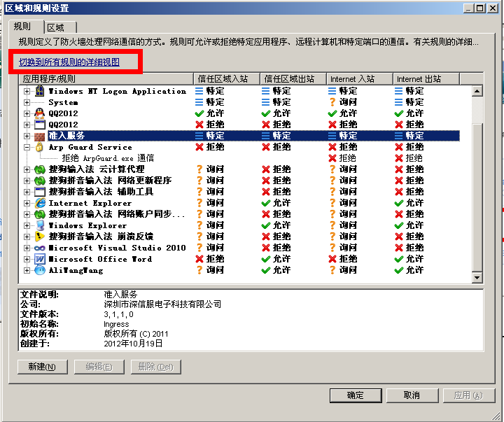Click the 搜狗拼音输入法 网络更新程序 icon
Image resolution: width=504 pixels, height=422 pixels.
(x=39, y=181)
